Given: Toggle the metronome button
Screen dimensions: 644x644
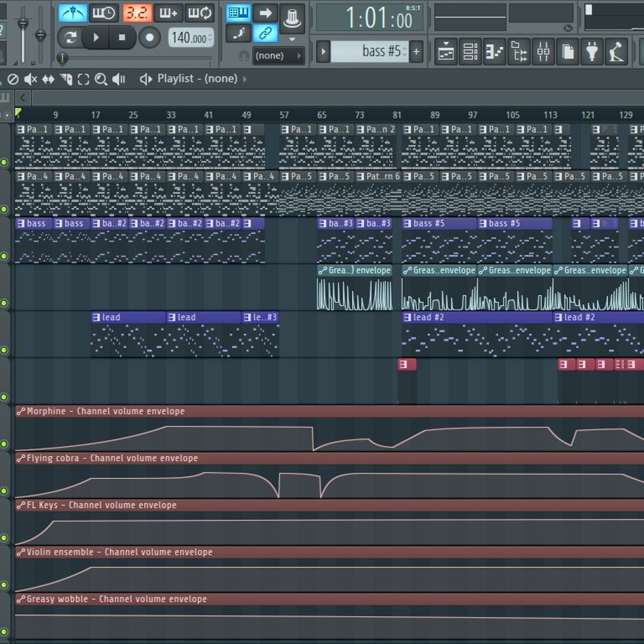Looking at the screenshot, I should (x=73, y=13).
